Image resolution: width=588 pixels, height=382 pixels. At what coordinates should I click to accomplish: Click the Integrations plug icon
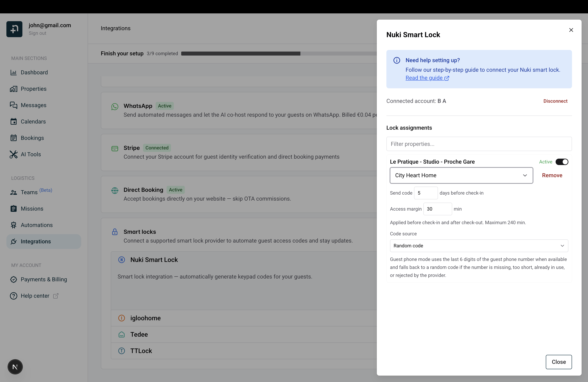point(14,242)
